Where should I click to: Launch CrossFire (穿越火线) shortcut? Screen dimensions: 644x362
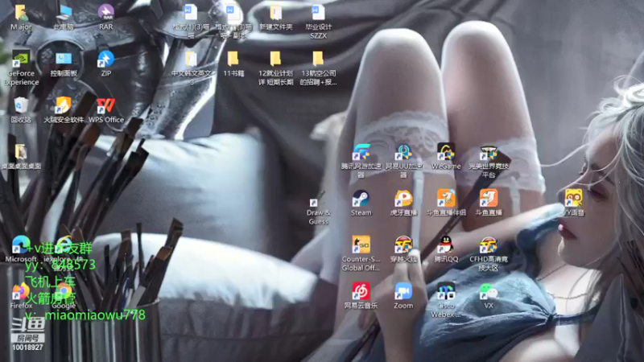404,249
